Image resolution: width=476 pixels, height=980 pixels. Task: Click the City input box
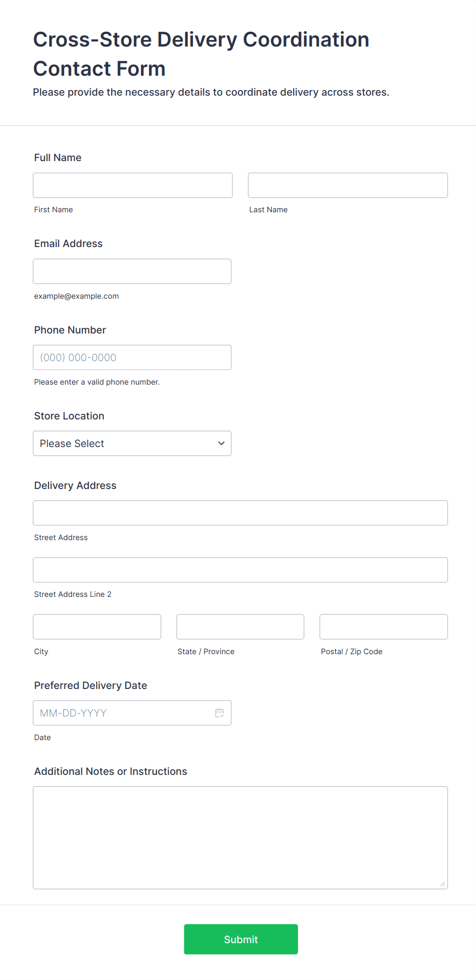click(x=97, y=627)
